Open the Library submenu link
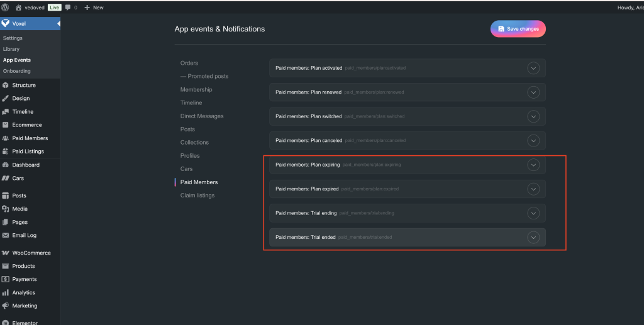 point(11,49)
